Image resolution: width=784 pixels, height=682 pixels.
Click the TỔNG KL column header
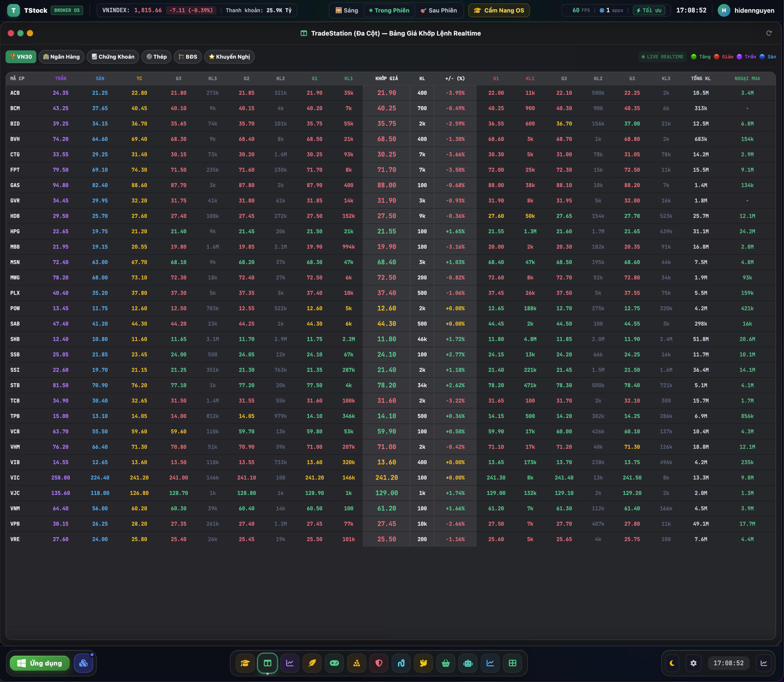click(701, 78)
